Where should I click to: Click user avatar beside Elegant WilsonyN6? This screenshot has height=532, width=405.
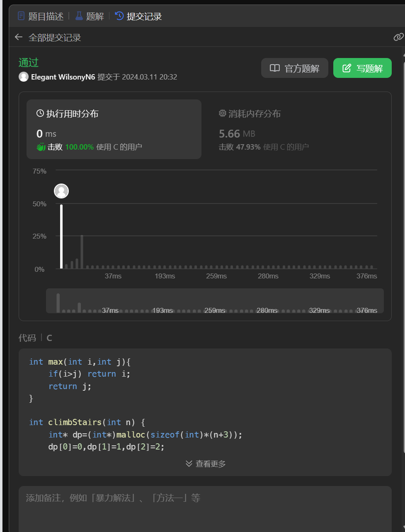point(24,77)
